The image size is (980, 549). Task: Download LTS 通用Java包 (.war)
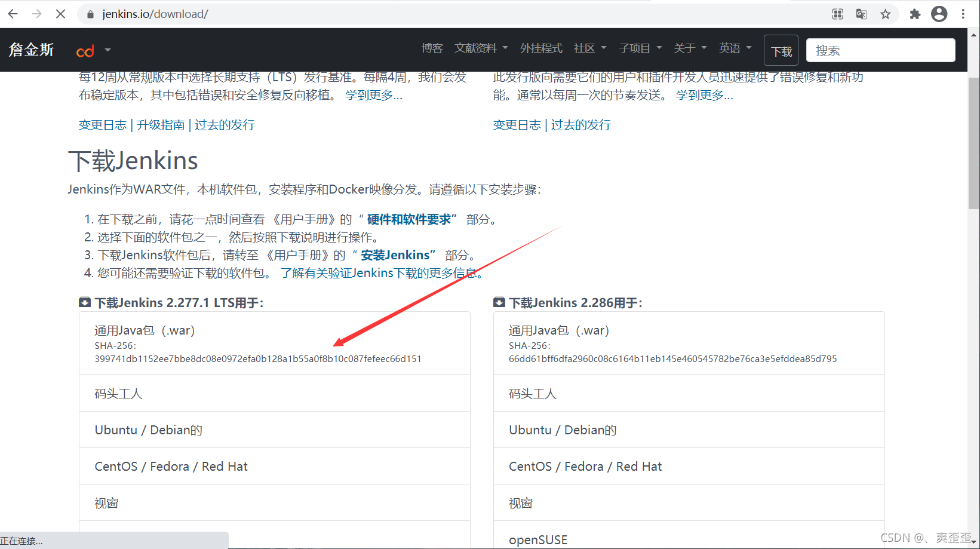[275, 343]
